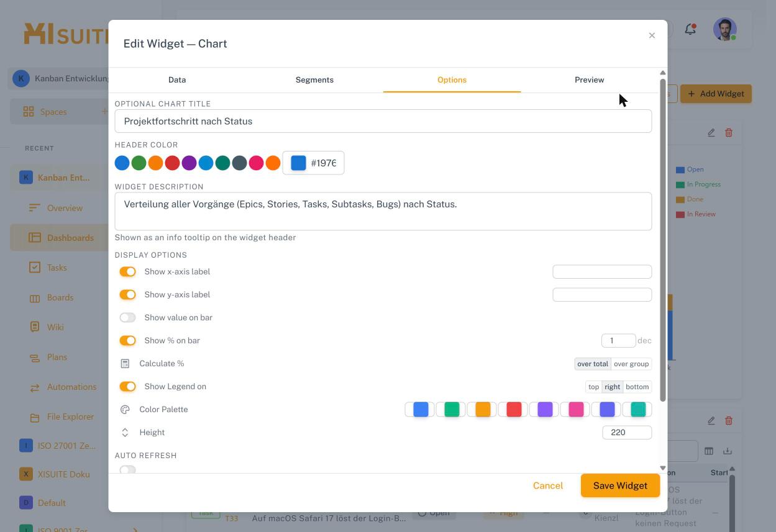
Task: Click the Boards sidebar icon
Action: [35, 297]
